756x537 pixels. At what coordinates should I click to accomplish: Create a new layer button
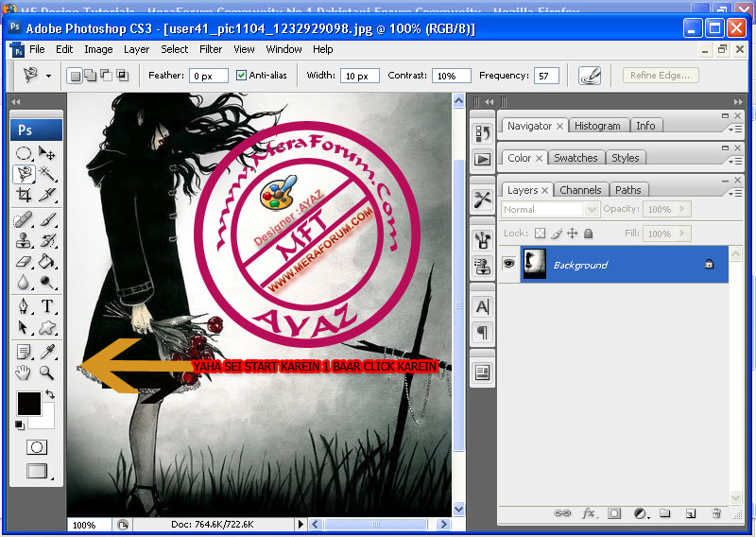691,513
